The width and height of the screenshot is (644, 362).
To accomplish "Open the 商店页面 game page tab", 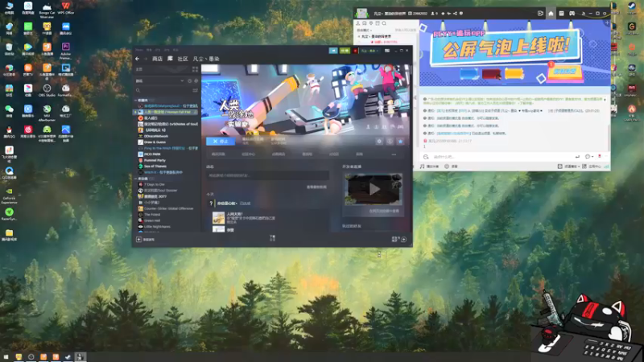I will pyautogui.click(x=218, y=154).
